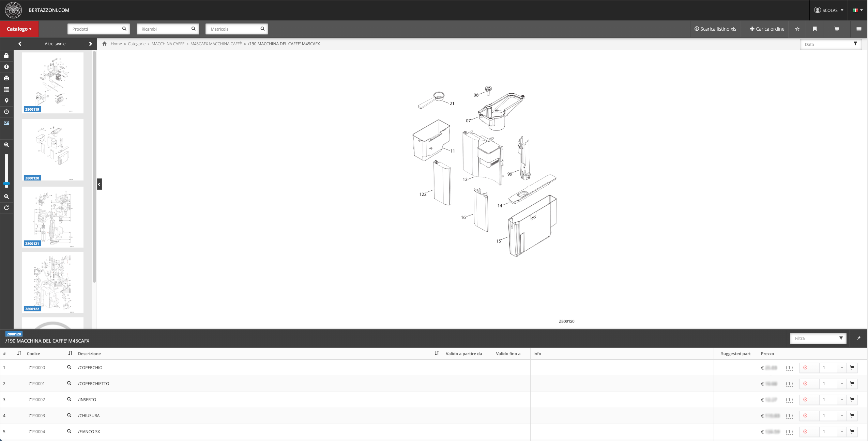Click Scarica listino xls button
This screenshot has width=868, height=441.
point(715,29)
